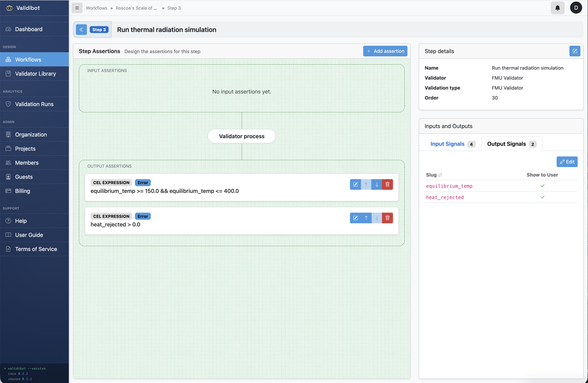Viewport: 588px width, 383px height.
Task: Move the equilibrium_temp assertion down
Action: (x=376, y=184)
